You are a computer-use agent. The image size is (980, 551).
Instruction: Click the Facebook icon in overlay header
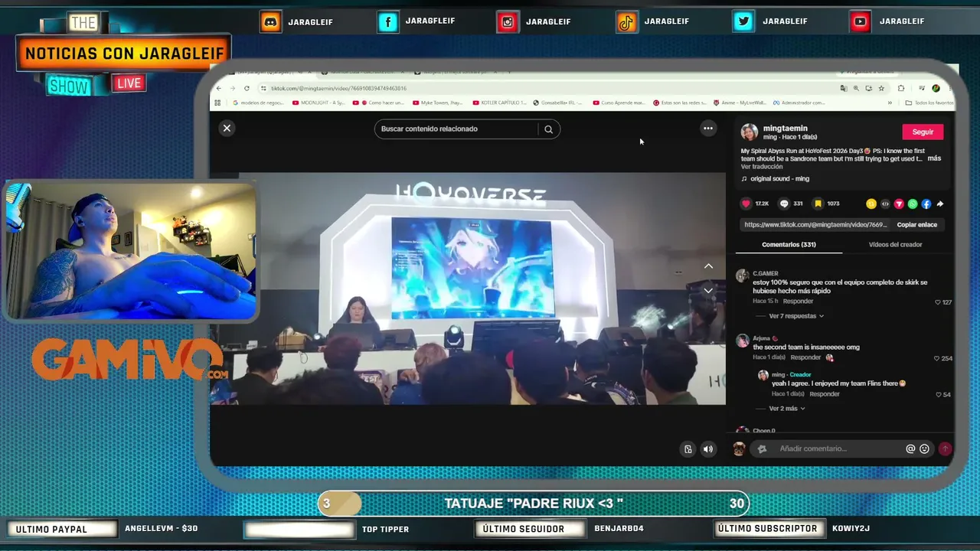pos(388,21)
